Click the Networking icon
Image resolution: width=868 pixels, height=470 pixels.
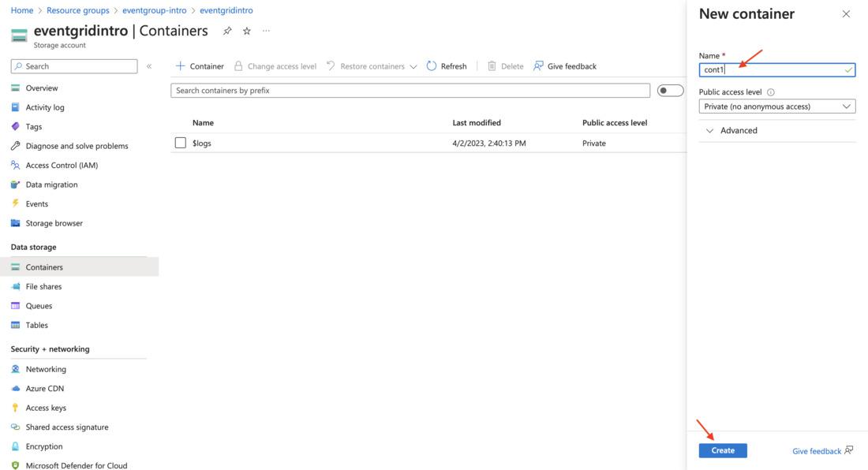pyautogui.click(x=16, y=369)
